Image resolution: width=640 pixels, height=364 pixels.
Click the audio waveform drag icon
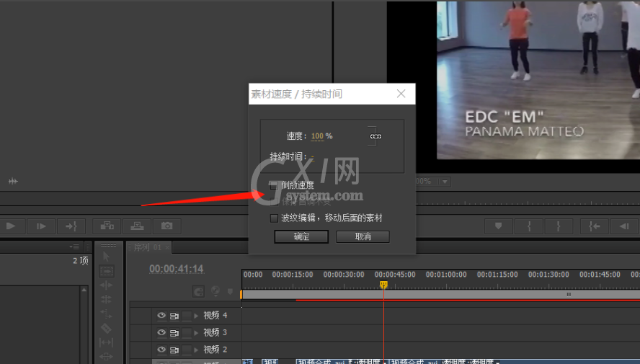[13, 181]
